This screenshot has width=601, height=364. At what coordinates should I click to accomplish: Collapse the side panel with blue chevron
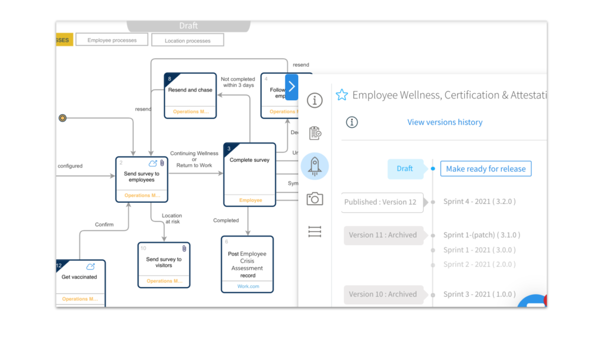coord(292,87)
